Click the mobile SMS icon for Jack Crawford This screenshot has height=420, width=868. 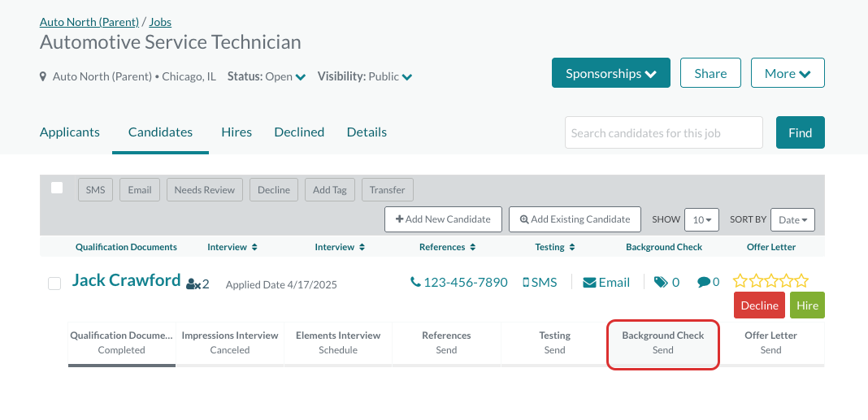(526, 283)
